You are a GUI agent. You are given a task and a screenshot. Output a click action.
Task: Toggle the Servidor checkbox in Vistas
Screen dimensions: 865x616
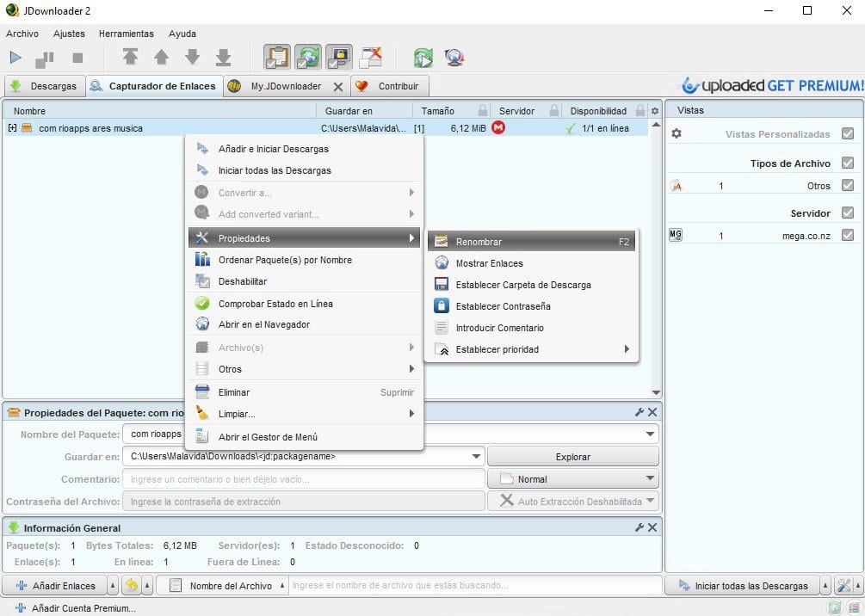pyautogui.click(x=848, y=213)
